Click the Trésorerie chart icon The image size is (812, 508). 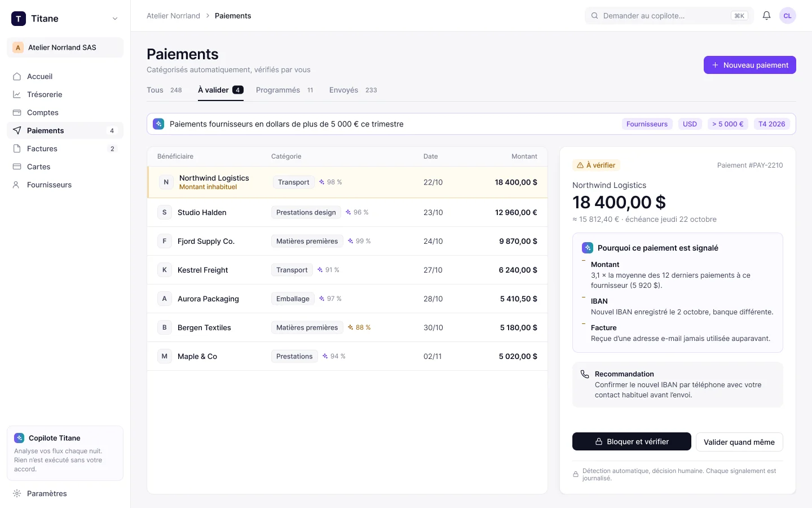(x=17, y=95)
